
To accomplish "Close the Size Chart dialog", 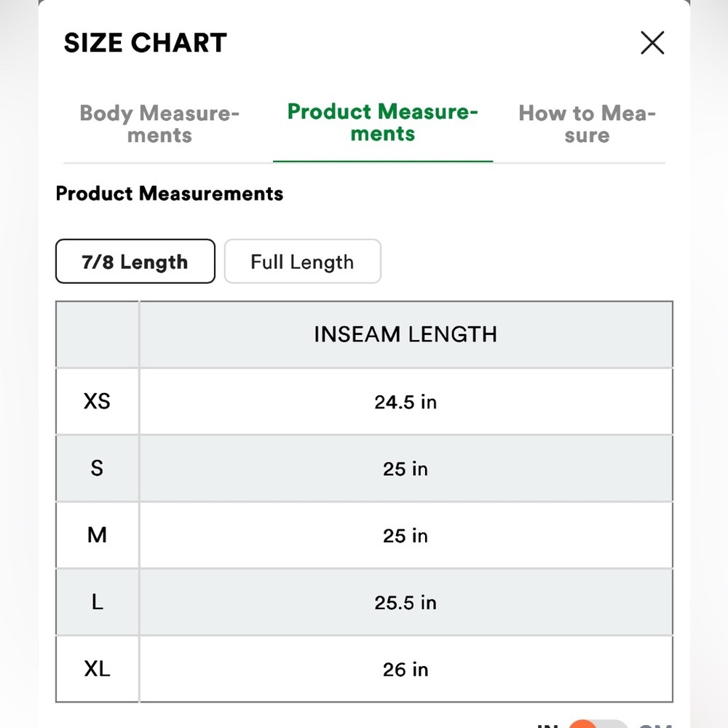I will click(x=652, y=42).
